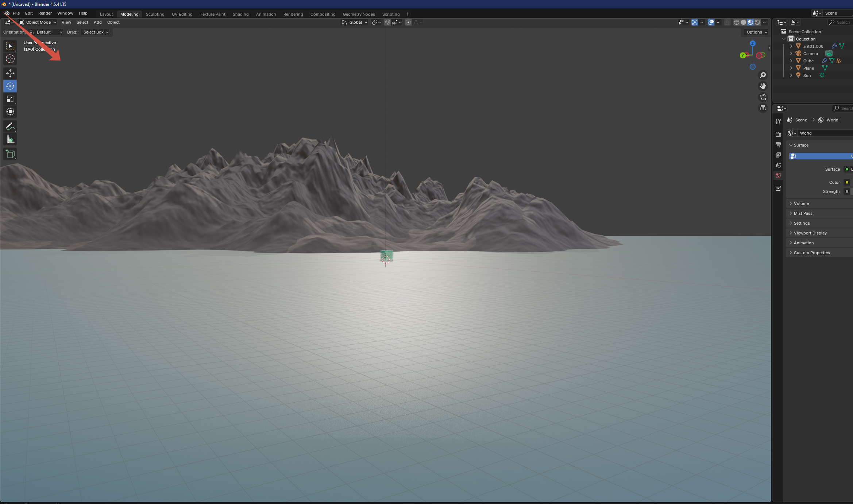Select the Scale tool
Screen dimensions: 853x504
pos(10,99)
